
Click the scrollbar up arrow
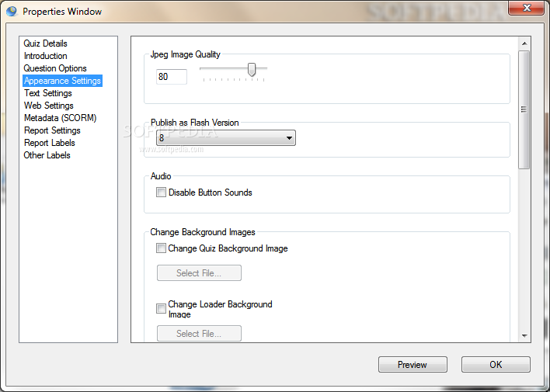click(524, 43)
